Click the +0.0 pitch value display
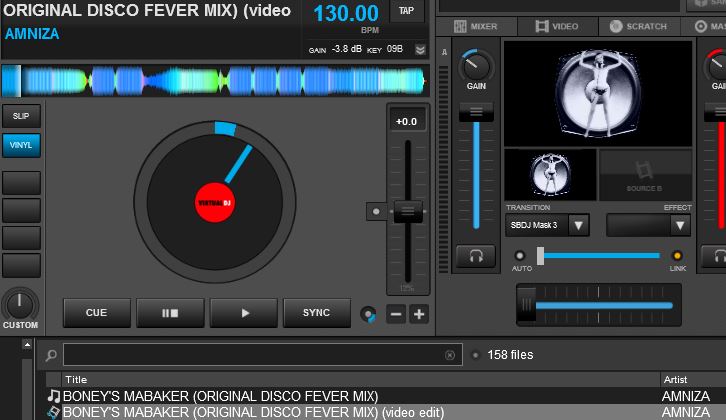The image size is (726, 420). (407, 121)
